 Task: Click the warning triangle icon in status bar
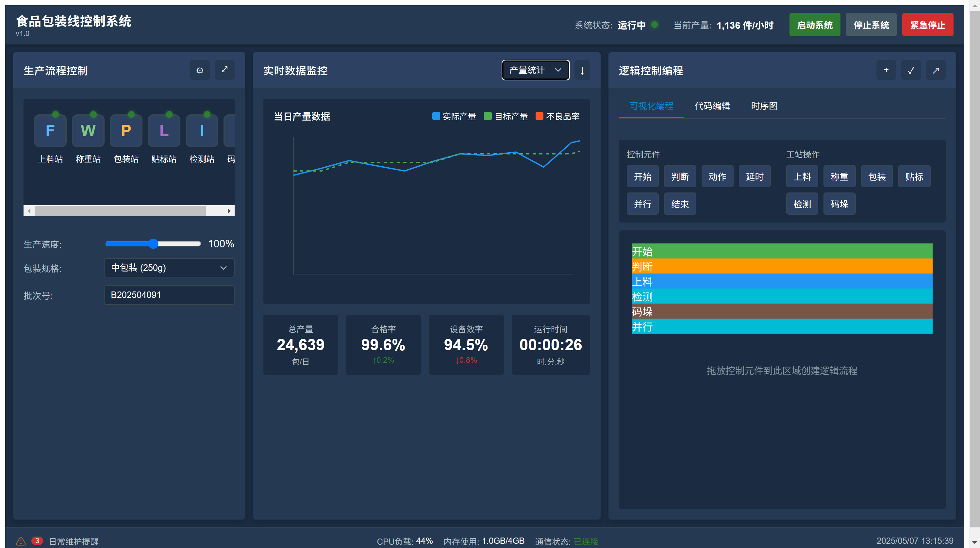21,541
